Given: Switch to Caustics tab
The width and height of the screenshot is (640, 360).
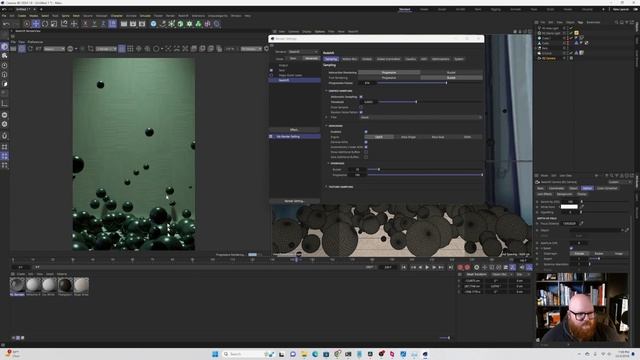Looking at the screenshot, I should tap(411, 59).
